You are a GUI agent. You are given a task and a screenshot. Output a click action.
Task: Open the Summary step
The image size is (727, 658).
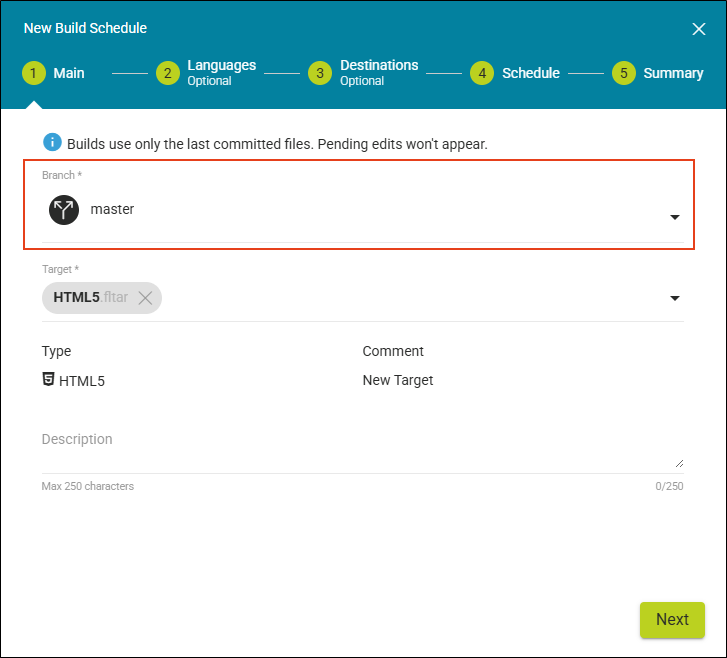(673, 73)
